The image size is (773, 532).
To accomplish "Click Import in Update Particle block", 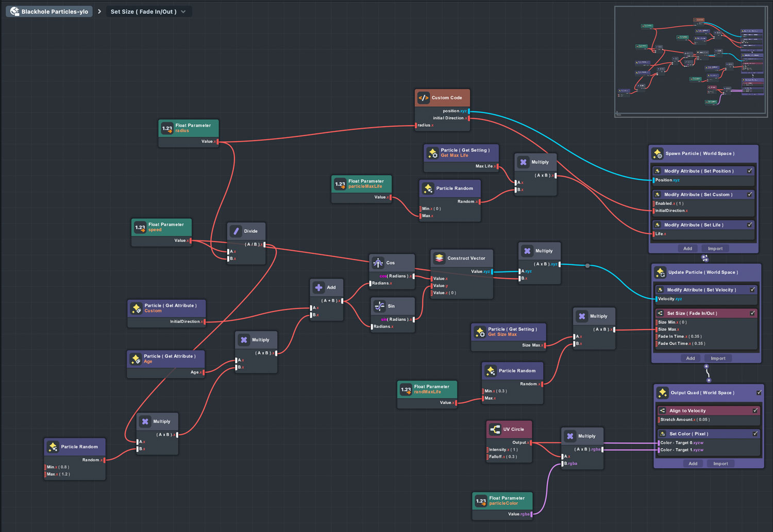I will 718,358.
